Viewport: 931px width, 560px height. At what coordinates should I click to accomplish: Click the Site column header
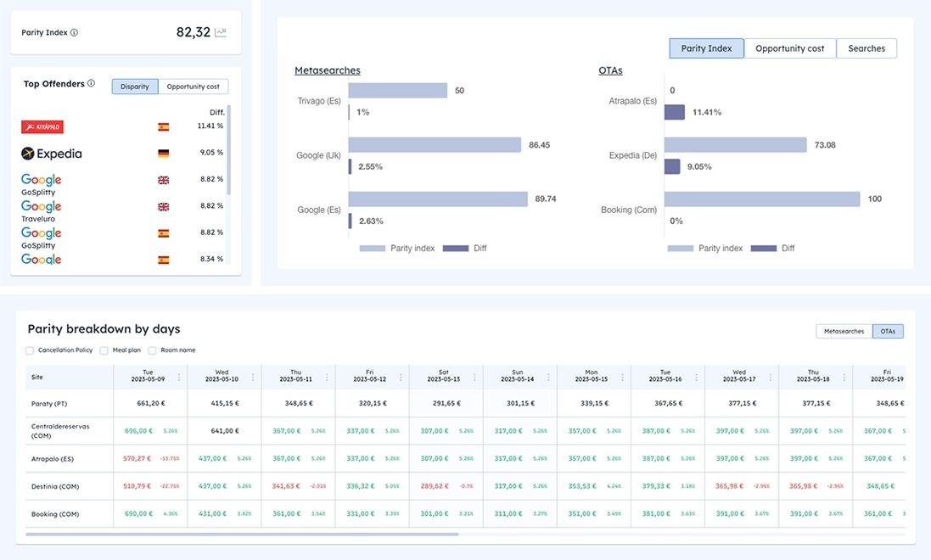point(70,377)
